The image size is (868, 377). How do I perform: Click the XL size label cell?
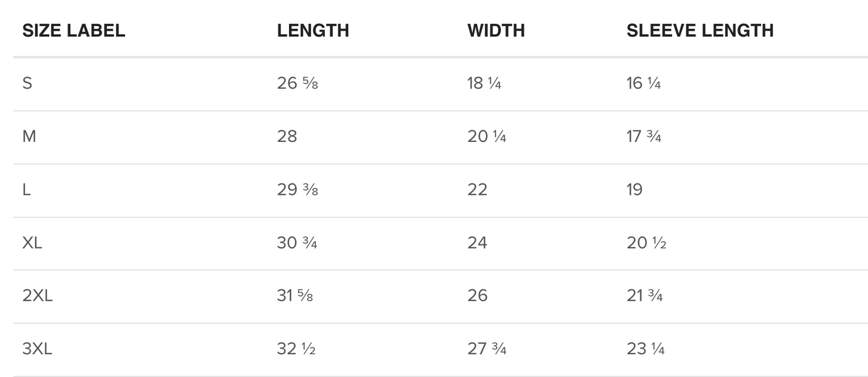pyautogui.click(x=32, y=243)
